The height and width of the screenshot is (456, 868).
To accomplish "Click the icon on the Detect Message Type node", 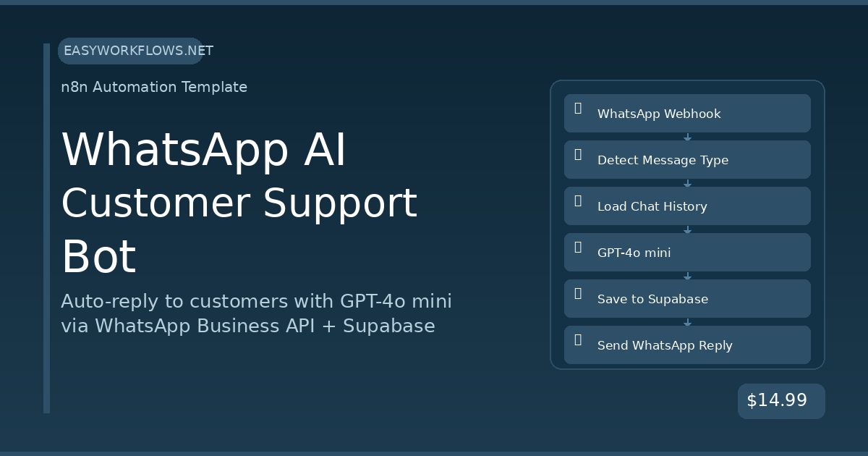I will (578, 154).
